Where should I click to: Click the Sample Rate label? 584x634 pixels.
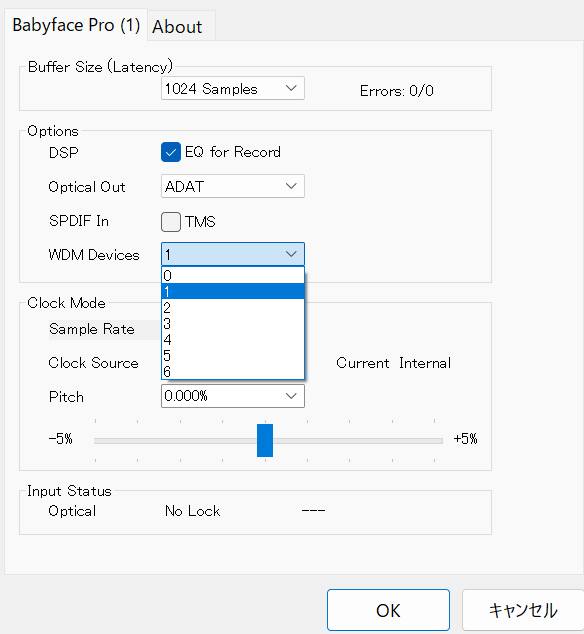click(91, 329)
